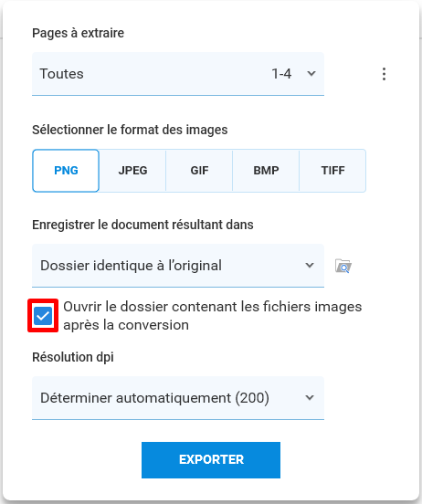Click the 'Pages à extraire' heading
This screenshot has width=422, height=504.
[79, 33]
